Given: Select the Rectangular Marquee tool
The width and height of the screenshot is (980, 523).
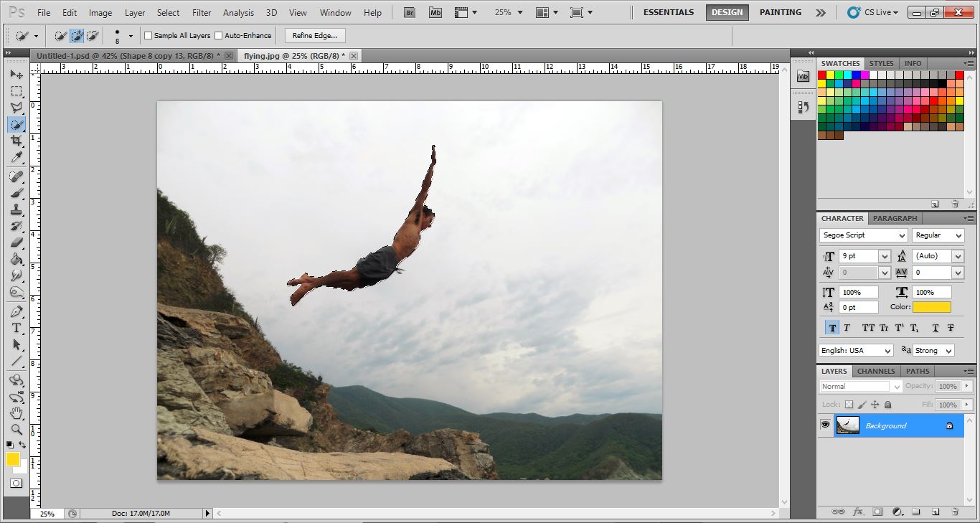Looking at the screenshot, I should 16,91.
